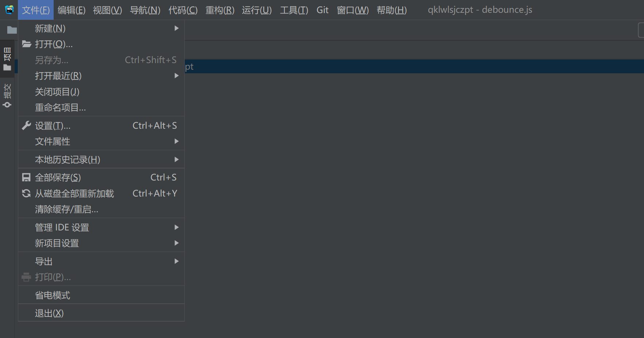The image size is (644, 338).
Task: Open the 提交 (Commit) tool window tab
Action: pyautogui.click(x=7, y=96)
